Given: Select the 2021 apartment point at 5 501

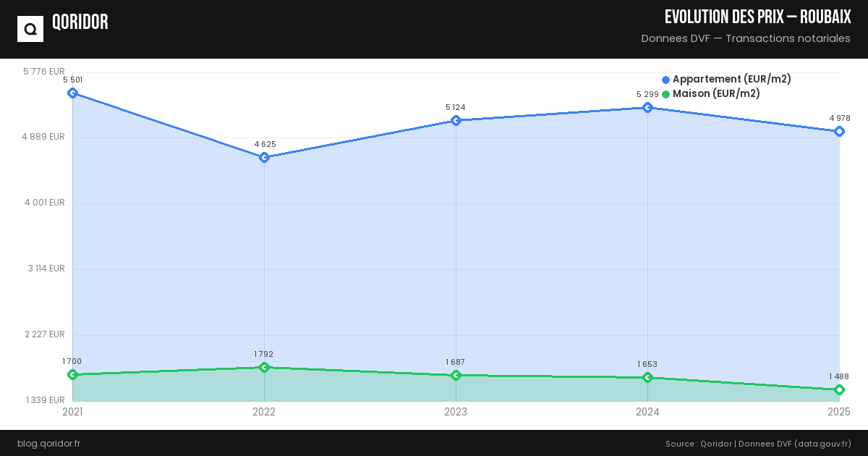Looking at the screenshot, I should [72, 93].
